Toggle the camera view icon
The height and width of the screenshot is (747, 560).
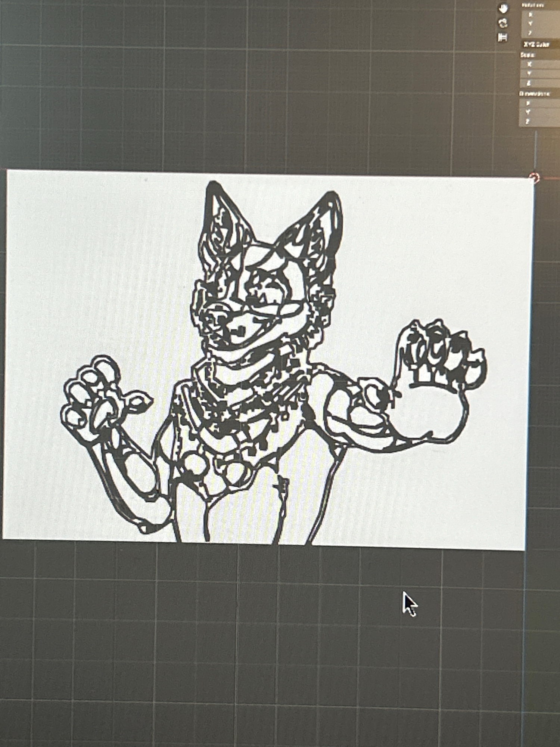click(x=503, y=23)
